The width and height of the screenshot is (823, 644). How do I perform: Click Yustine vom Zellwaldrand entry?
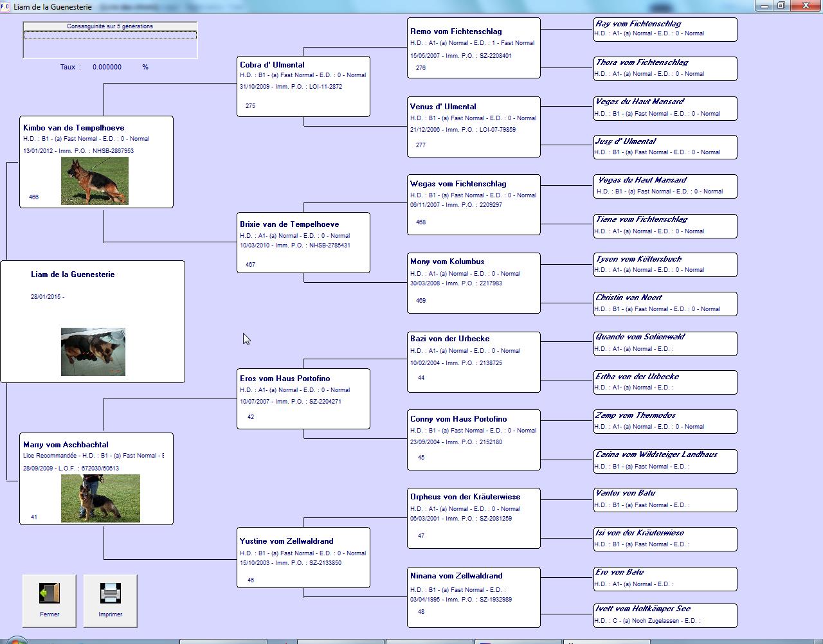(x=303, y=557)
